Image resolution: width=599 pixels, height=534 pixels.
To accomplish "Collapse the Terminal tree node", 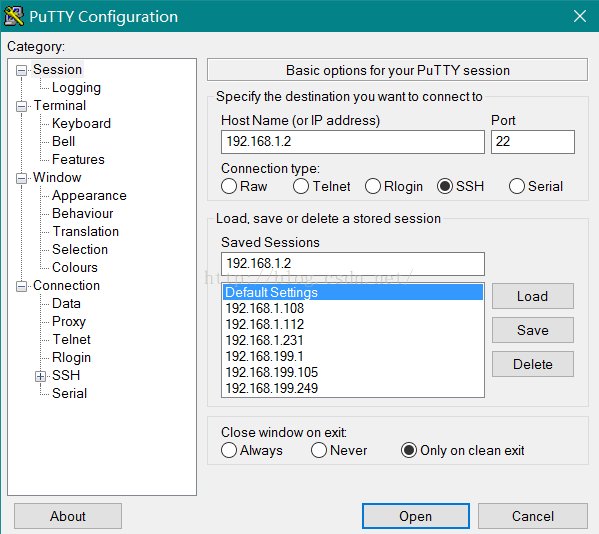I will click(21, 106).
